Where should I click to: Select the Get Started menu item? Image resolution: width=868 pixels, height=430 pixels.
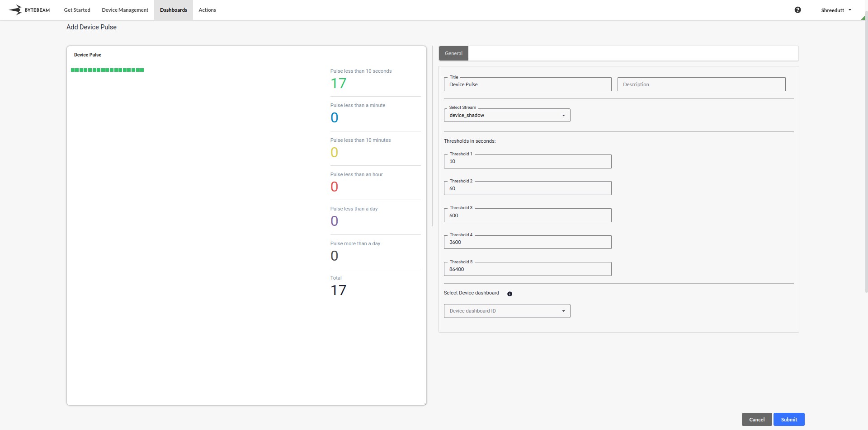coord(77,10)
